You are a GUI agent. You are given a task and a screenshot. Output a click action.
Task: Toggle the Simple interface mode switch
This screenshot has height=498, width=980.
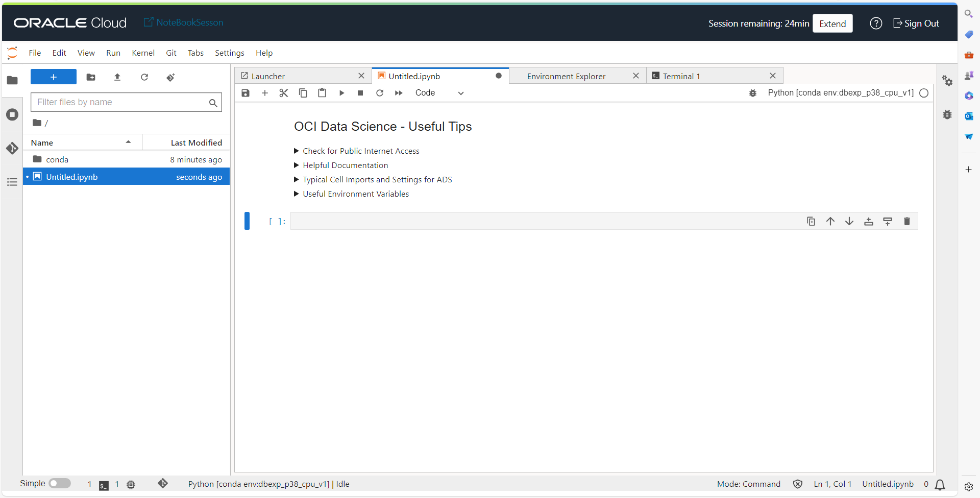[x=60, y=483]
